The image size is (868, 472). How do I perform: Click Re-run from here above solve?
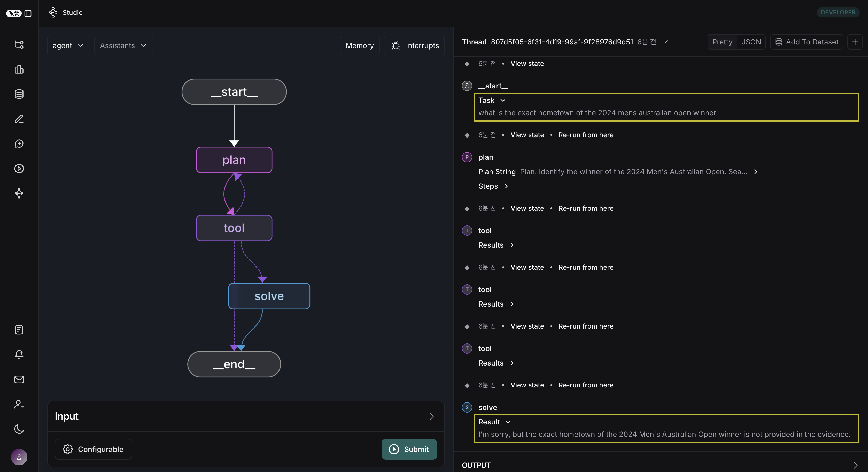tap(586, 385)
